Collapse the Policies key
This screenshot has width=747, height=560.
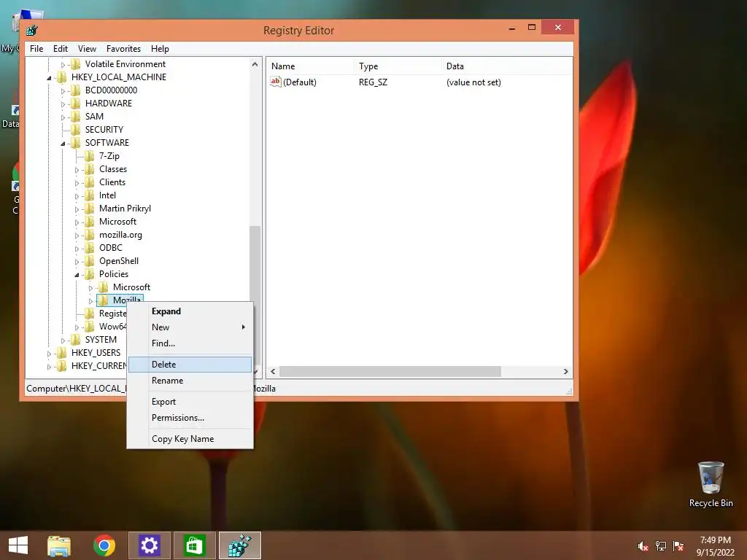pyautogui.click(x=77, y=275)
